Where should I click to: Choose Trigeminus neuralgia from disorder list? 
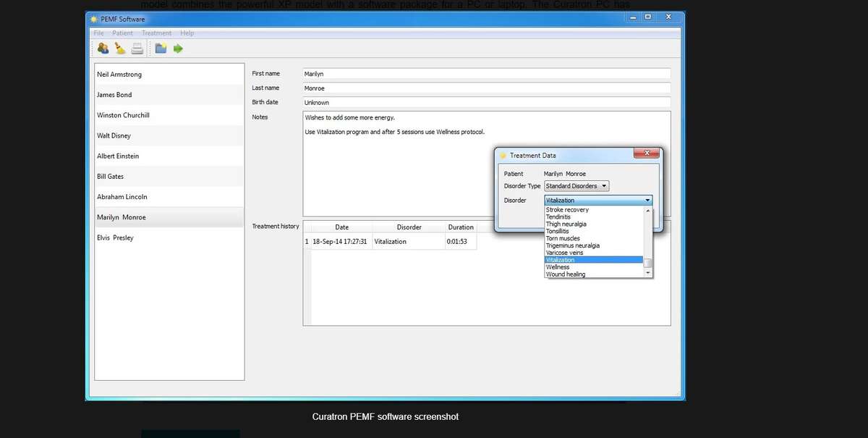pos(593,245)
